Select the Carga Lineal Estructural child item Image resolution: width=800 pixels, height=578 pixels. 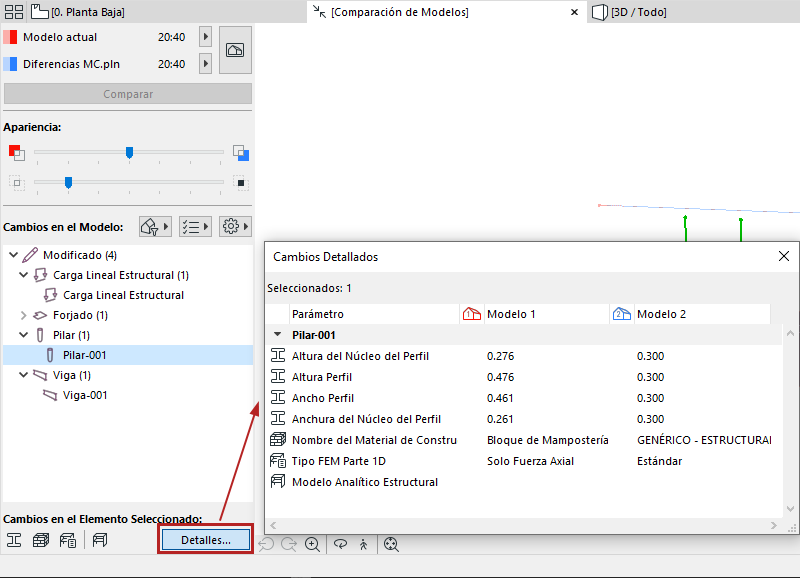point(123,295)
